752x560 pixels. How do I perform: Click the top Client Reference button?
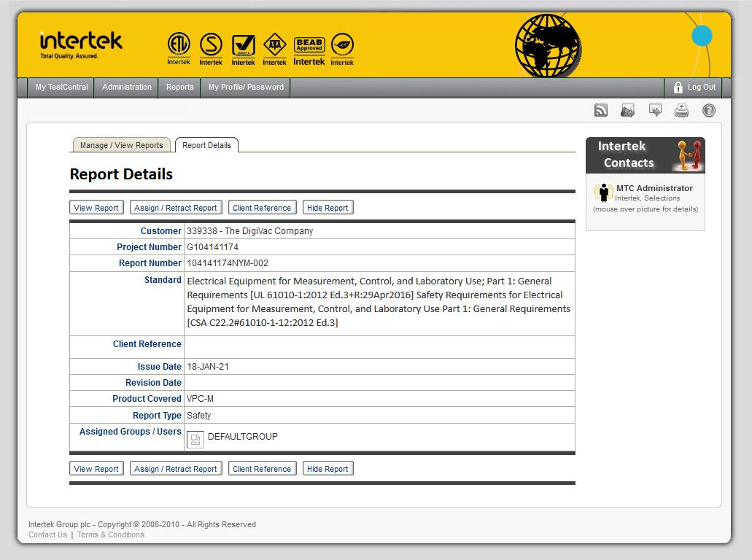[263, 208]
